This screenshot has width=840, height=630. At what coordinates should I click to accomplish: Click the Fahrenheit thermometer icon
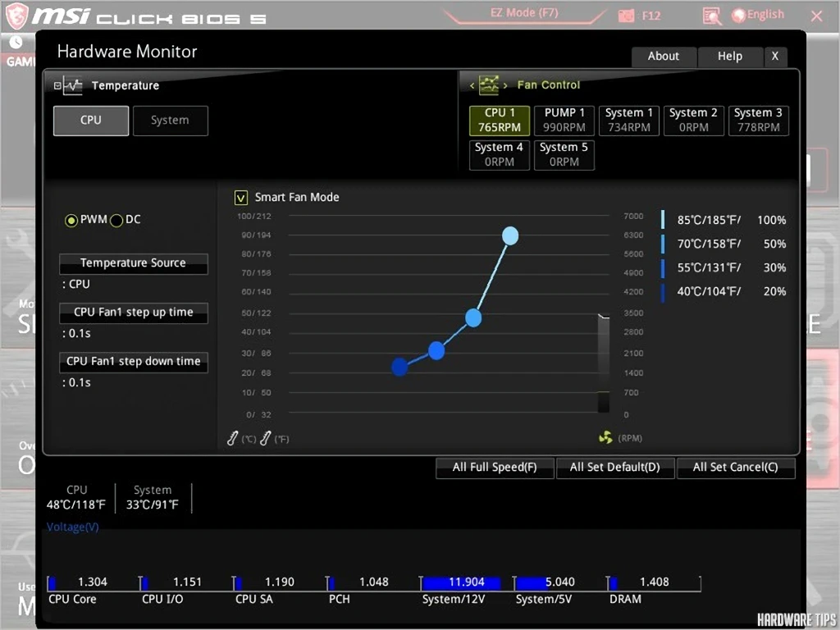pyautogui.click(x=266, y=438)
